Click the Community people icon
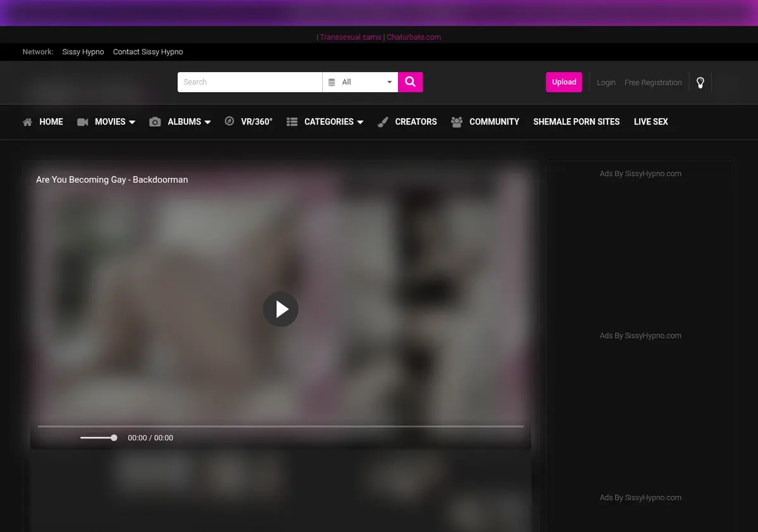758x532 pixels. [457, 122]
